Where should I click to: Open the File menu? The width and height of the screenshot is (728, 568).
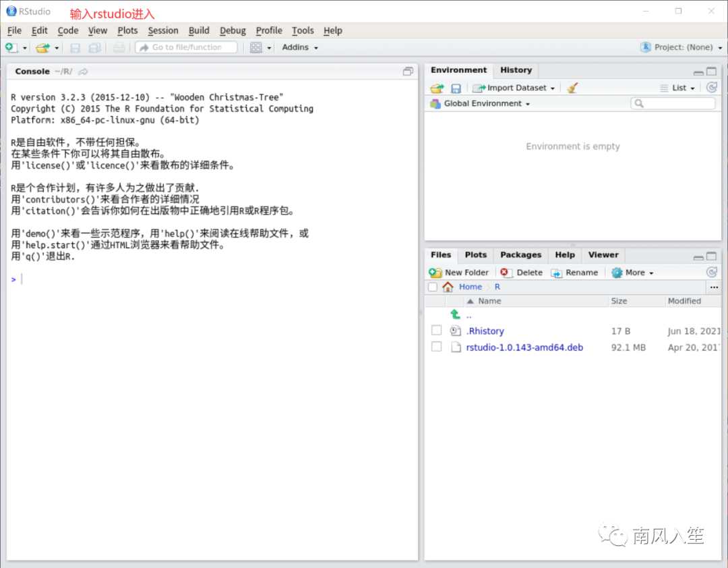tap(14, 30)
